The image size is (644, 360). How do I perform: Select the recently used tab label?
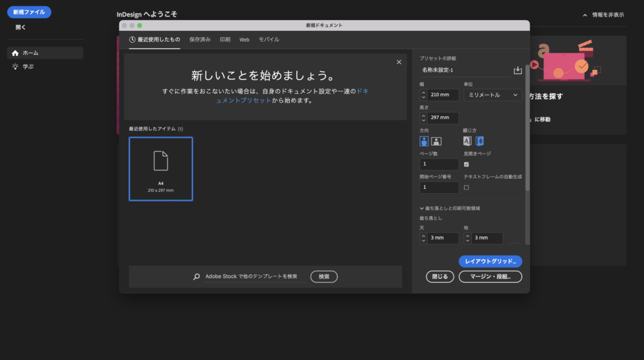point(158,40)
